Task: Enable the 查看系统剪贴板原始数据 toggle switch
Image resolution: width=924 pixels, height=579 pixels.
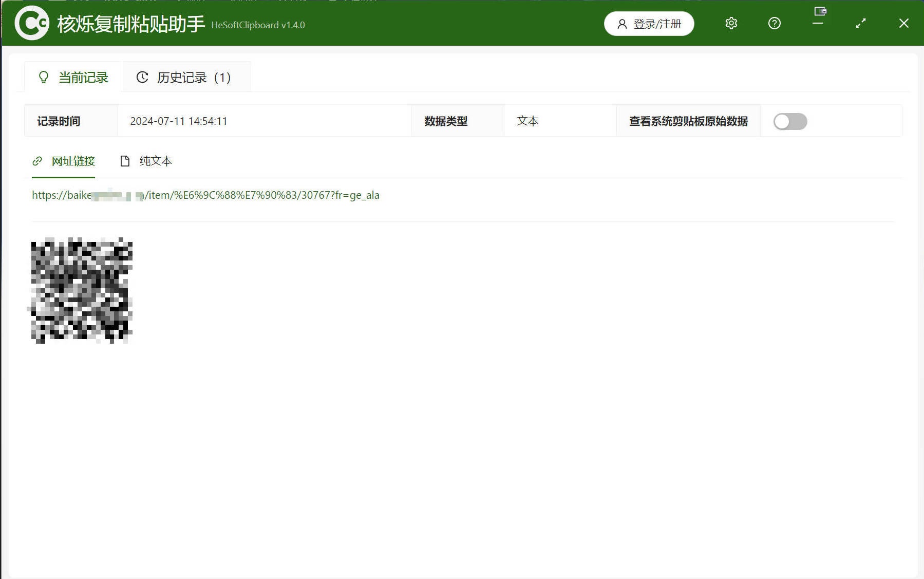Action: pos(790,122)
